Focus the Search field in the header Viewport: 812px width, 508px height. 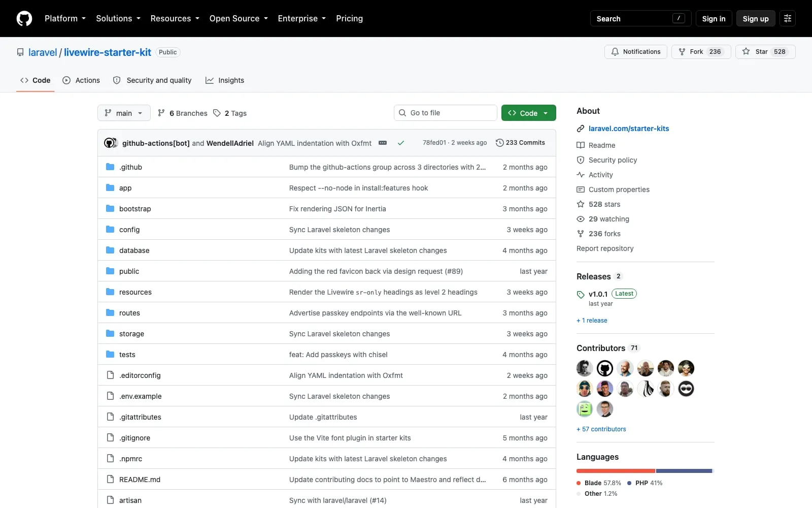(640, 18)
